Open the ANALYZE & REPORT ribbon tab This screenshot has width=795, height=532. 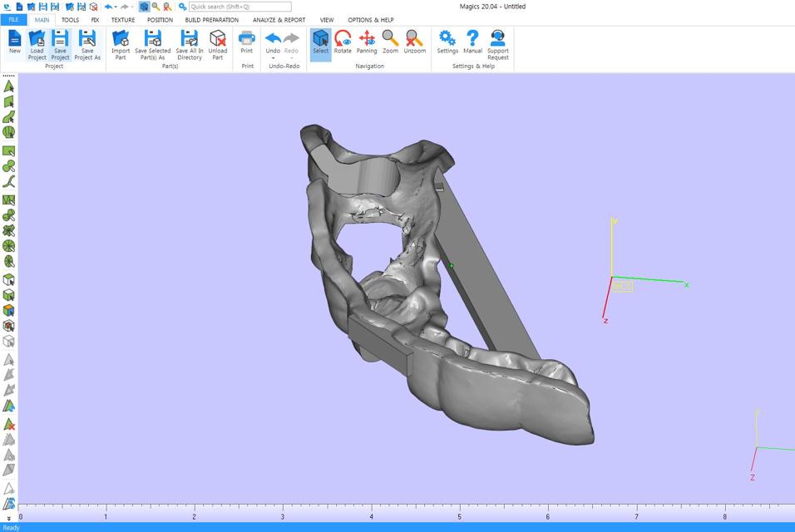277,20
